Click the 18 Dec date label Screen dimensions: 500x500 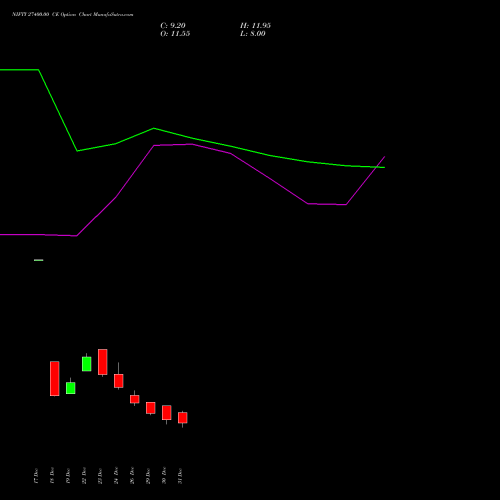point(52,476)
